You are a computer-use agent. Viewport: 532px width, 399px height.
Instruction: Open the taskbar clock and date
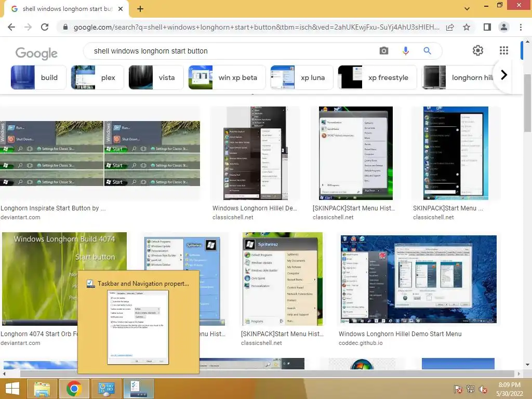point(509,389)
